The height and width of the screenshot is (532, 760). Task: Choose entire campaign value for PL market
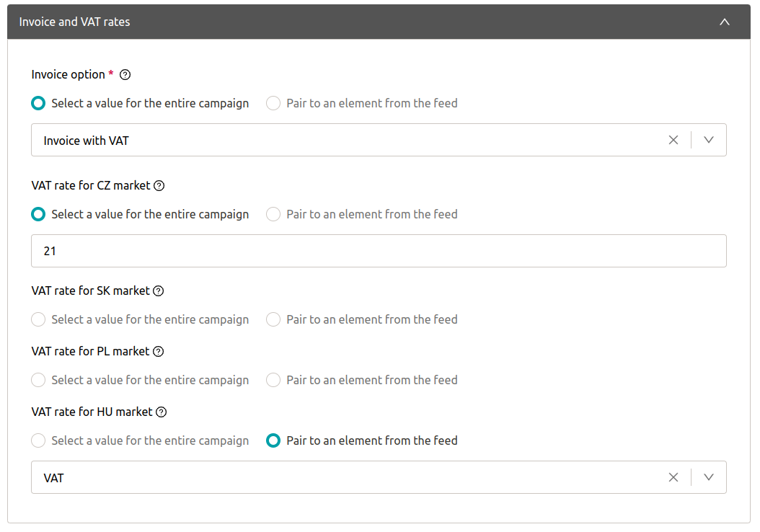[x=38, y=380]
